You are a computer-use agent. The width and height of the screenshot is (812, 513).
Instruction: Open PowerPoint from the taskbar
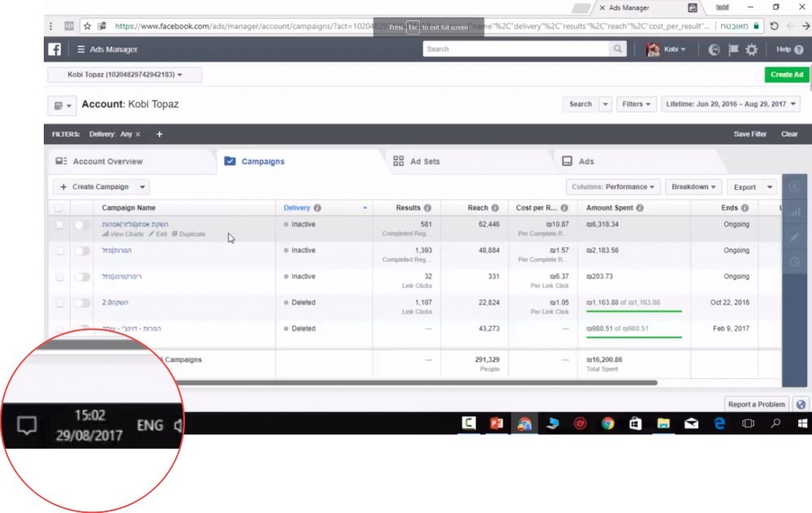click(x=497, y=424)
